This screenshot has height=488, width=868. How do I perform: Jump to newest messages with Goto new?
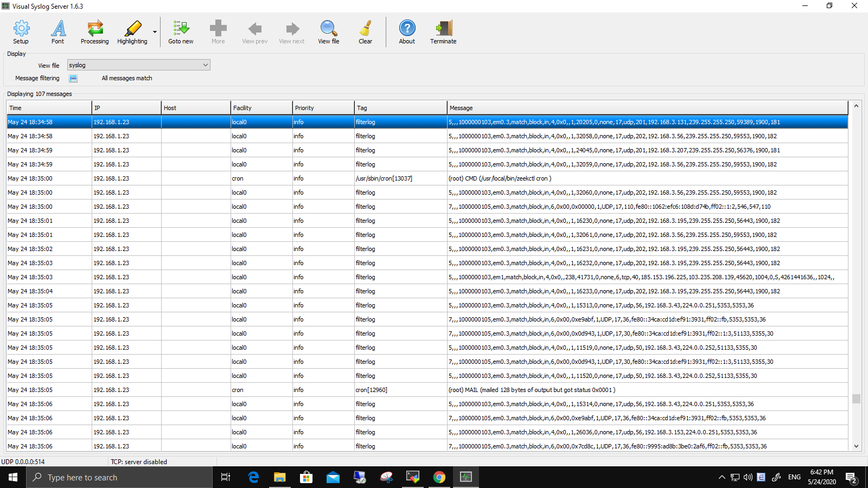tap(181, 32)
